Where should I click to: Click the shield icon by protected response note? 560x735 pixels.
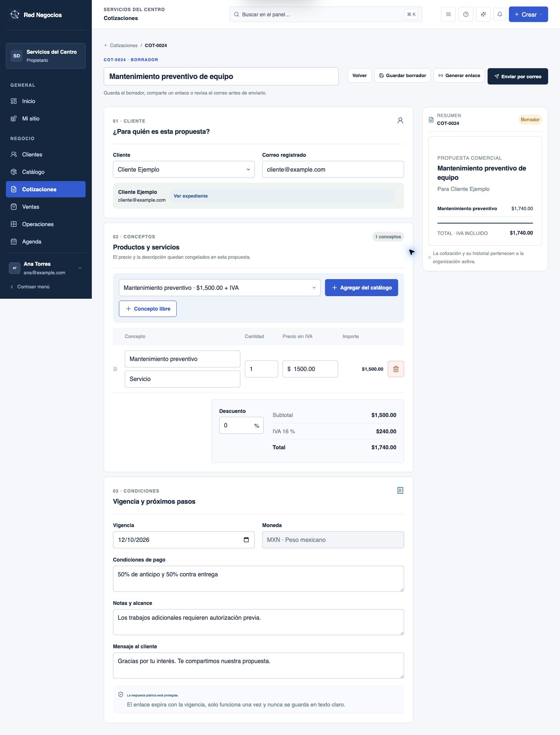click(x=121, y=695)
